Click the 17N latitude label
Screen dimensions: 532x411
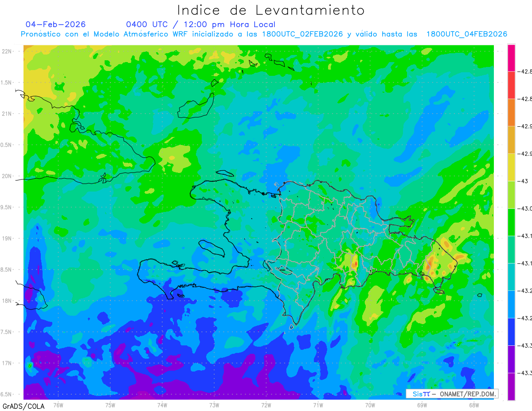point(7,363)
